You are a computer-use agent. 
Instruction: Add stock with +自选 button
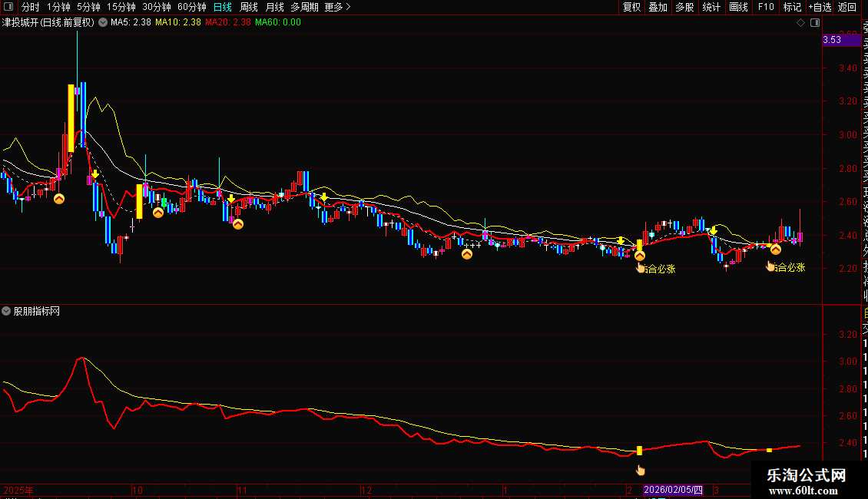pos(820,7)
